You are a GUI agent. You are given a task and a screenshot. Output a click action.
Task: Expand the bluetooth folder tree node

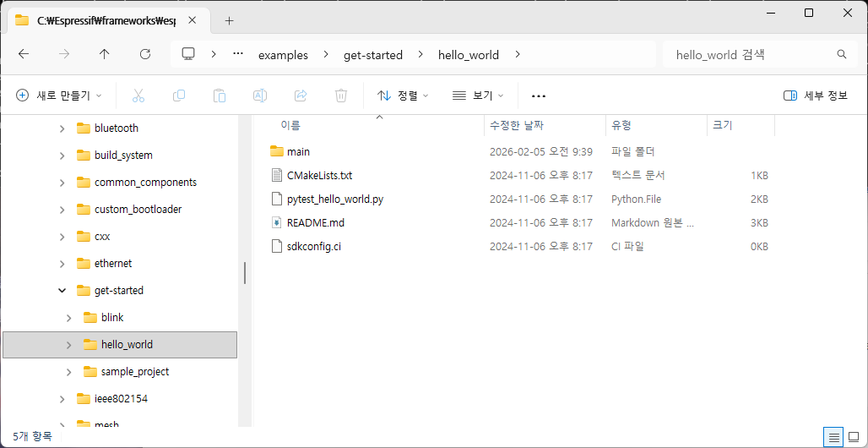(x=62, y=128)
